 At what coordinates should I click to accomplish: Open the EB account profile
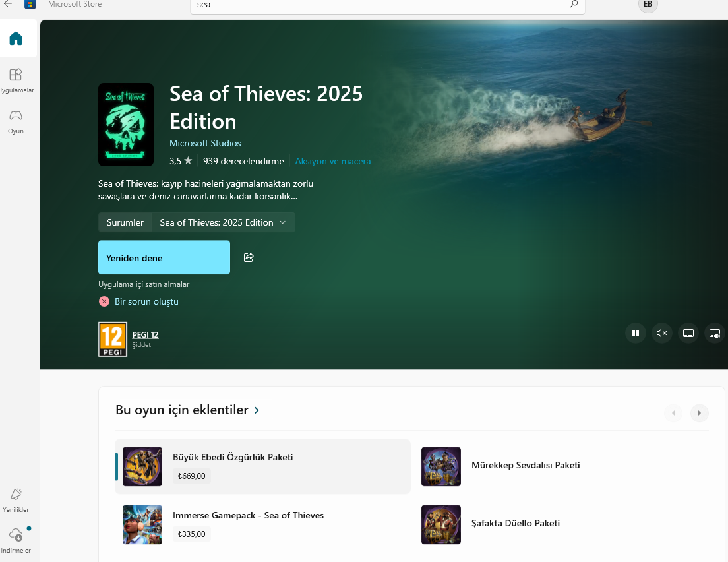(x=648, y=5)
